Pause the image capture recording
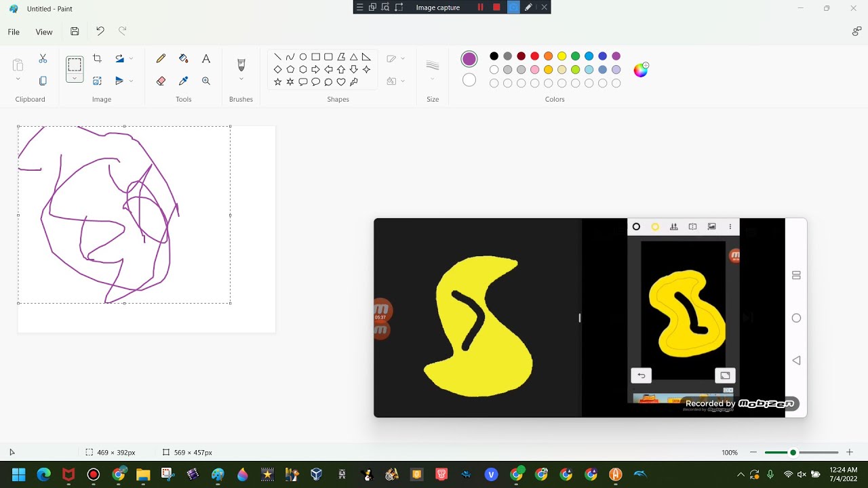This screenshot has height=488, width=868. point(480,7)
